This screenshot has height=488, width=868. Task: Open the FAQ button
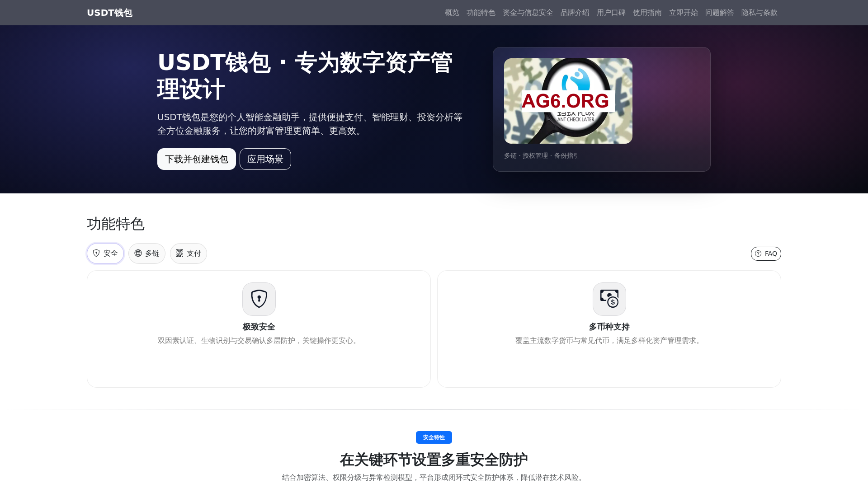click(766, 253)
